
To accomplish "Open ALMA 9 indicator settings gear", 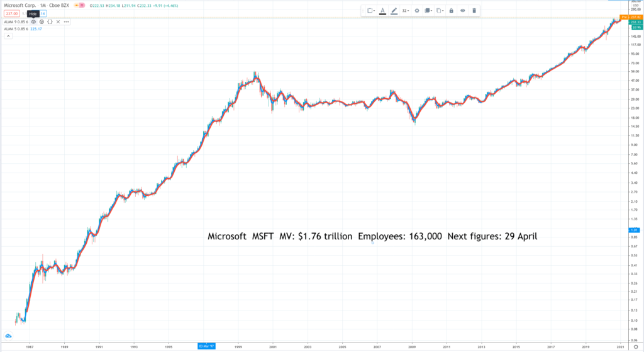I will tap(42, 22).
